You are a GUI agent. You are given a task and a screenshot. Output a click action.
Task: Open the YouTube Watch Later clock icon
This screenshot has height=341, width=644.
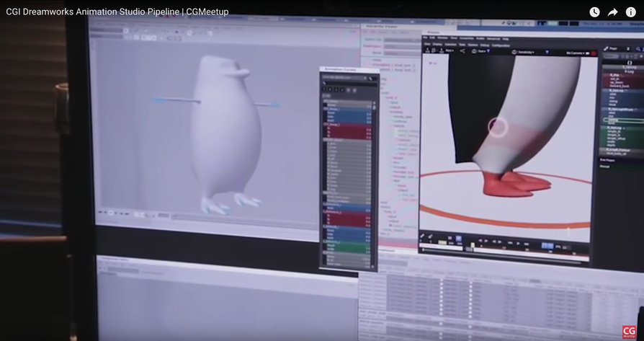click(594, 12)
